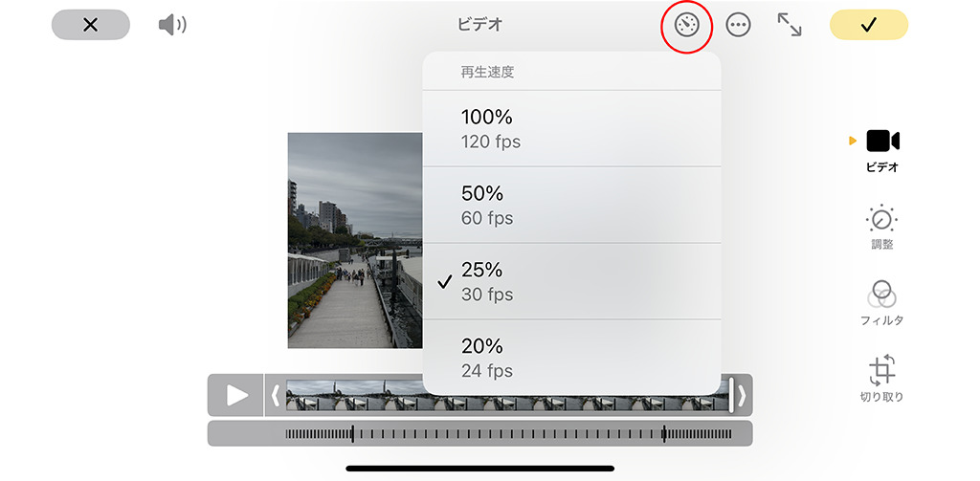
Task: Cancel editing with the X button
Action: click(91, 25)
